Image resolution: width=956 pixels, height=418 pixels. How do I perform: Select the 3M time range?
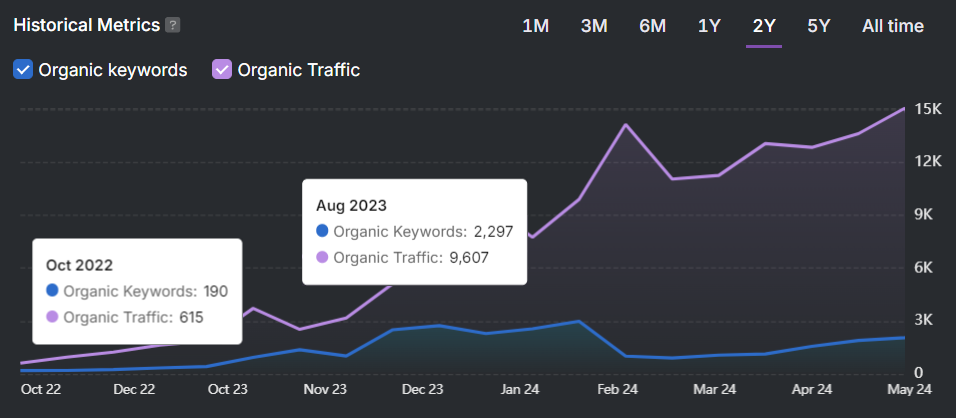tap(594, 26)
